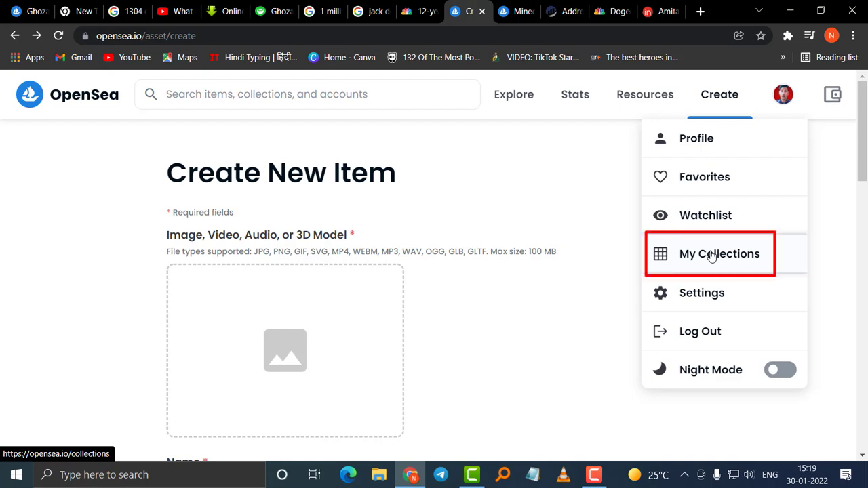This screenshot has width=868, height=488.
Task: Click the address bar URL
Action: tap(146, 35)
